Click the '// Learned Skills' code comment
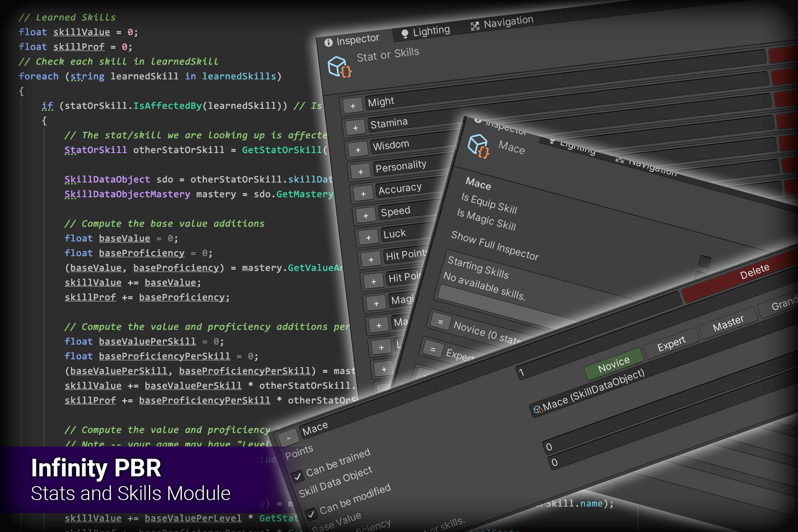Image resolution: width=798 pixels, height=532 pixels. 67,17
